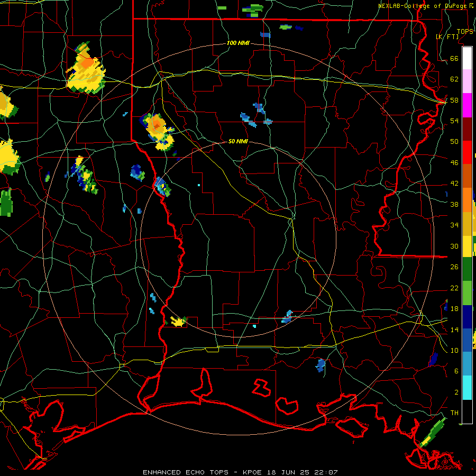This screenshot has width=476, height=476.
Task: Click the legend value 34
Action: tap(454, 225)
